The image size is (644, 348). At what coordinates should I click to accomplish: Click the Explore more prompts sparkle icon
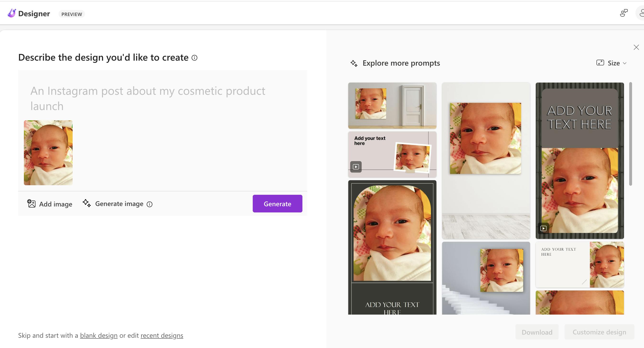click(354, 63)
